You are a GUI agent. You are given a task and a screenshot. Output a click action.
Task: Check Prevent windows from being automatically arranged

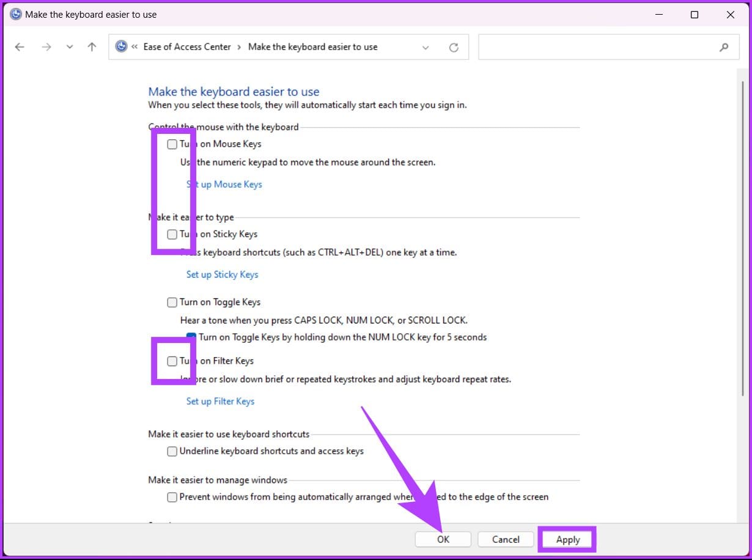[172, 497]
